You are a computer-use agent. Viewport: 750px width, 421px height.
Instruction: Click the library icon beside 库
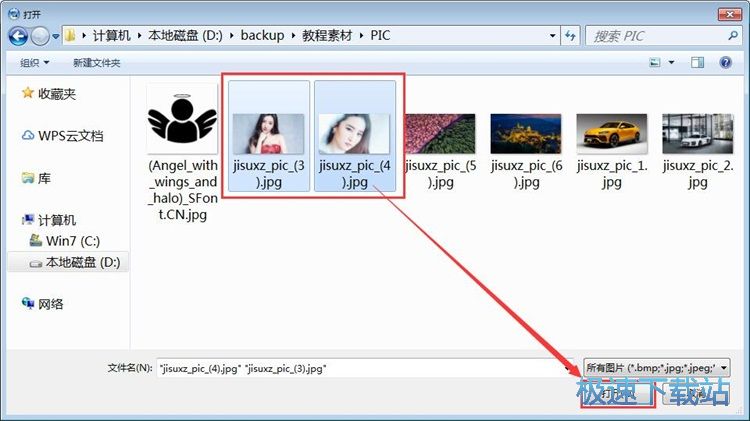(x=28, y=178)
